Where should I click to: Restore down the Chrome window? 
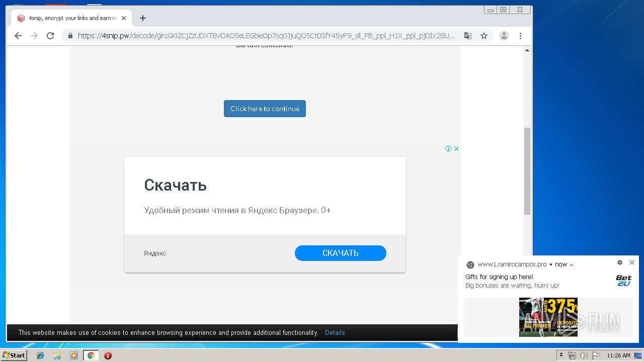tap(503, 10)
